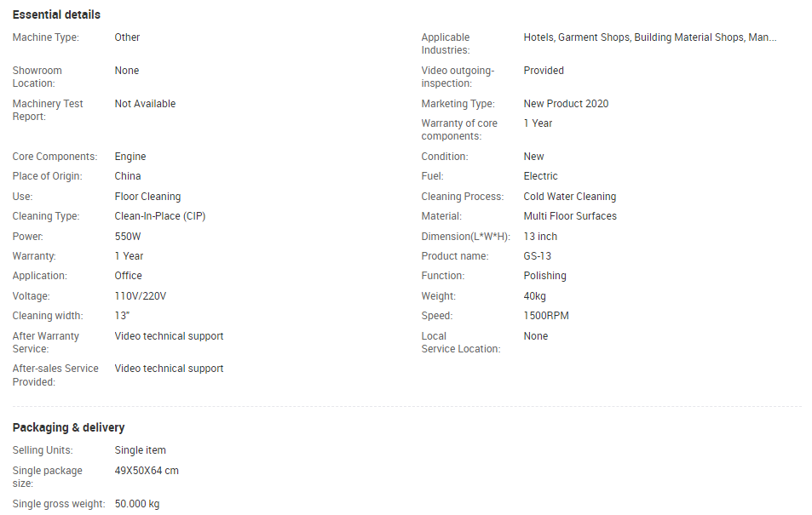Screen dimensions: 812x515
Task: Click the Packaging & delivery heading
Action: coord(68,427)
